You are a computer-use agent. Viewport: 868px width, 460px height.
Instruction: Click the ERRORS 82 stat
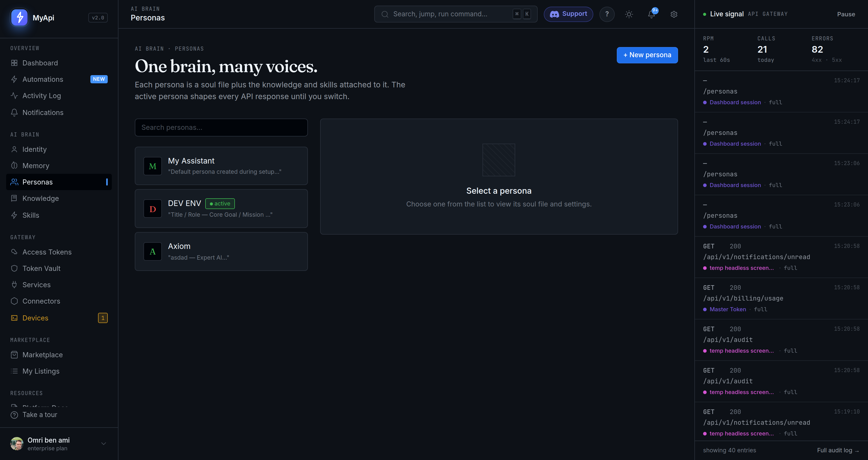[x=827, y=49]
